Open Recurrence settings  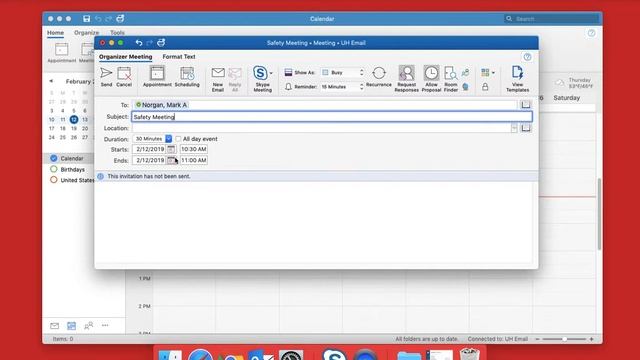[x=379, y=77]
